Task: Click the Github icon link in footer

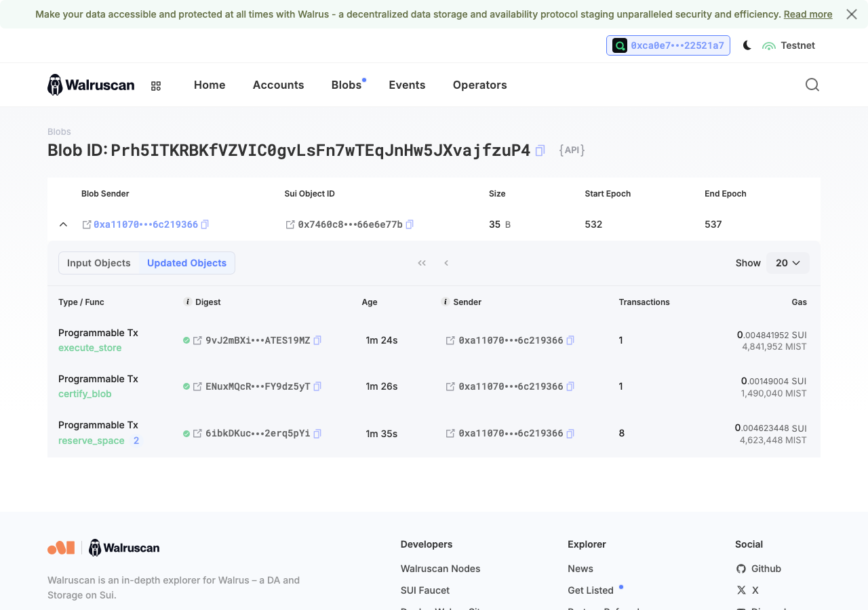Action: pos(741,569)
